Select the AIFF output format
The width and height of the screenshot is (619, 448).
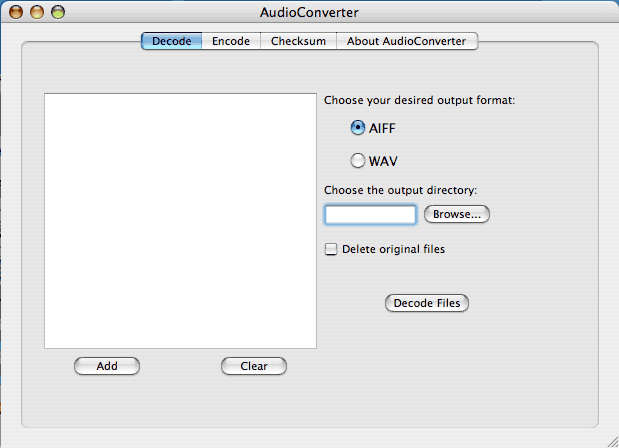click(358, 128)
